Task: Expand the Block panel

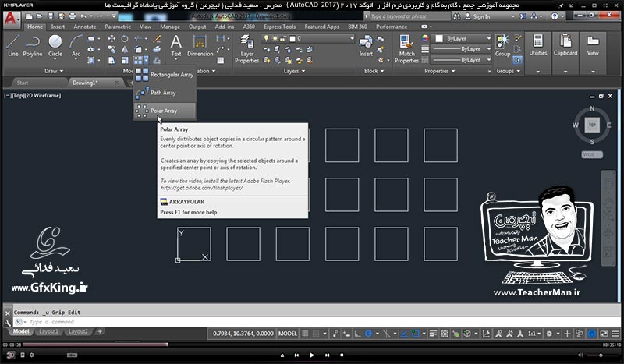Action: [x=374, y=71]
